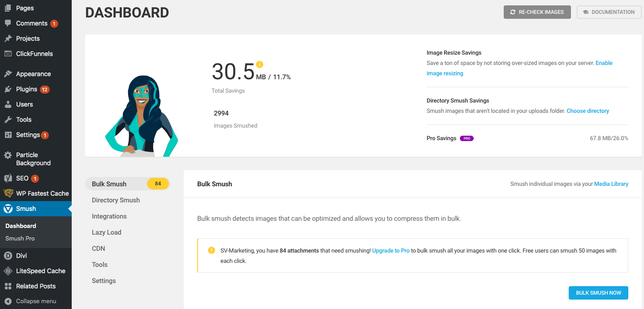Click the Tools wrench icon
Screen dimensions: 644x309
pos(8,120)
